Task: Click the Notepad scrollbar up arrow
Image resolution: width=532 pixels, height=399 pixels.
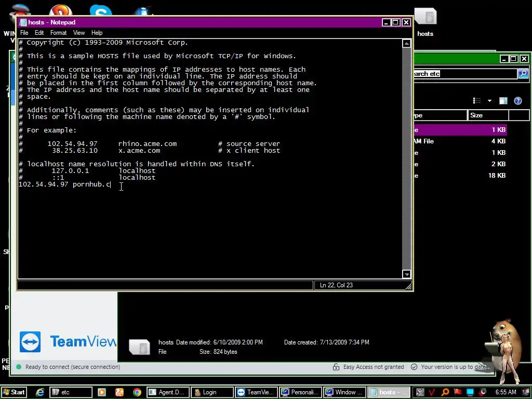Action: tap(406, 44)
